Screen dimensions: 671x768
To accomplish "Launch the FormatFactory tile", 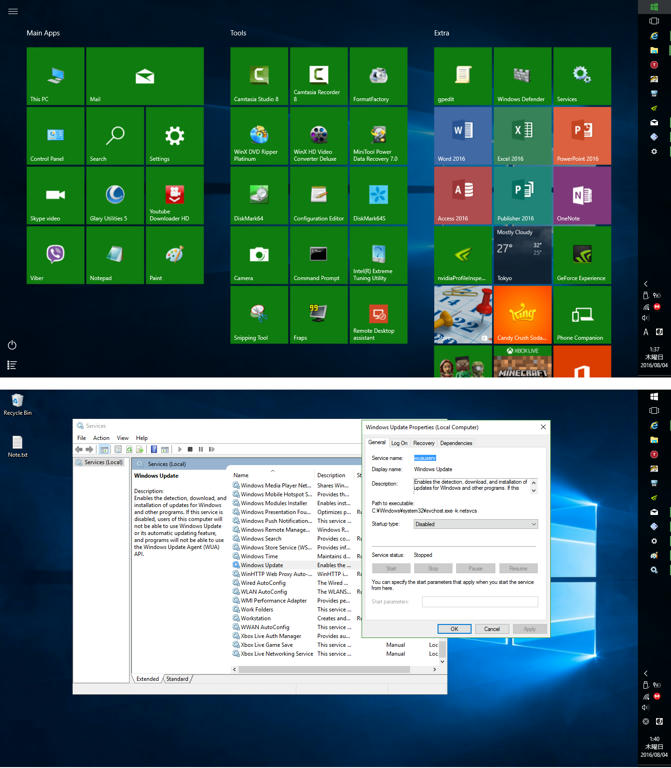I will 378,77.
